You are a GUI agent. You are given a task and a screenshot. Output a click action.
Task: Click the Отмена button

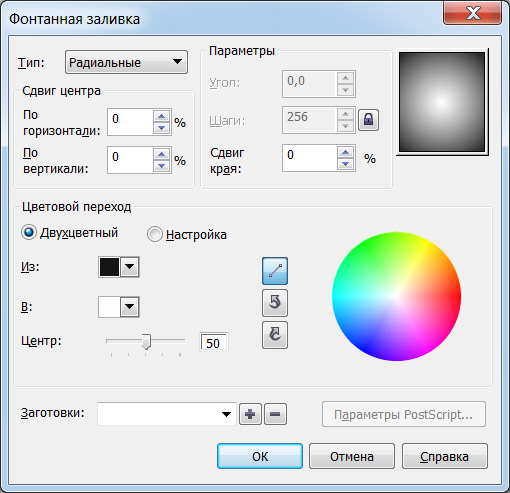(352, 456)
